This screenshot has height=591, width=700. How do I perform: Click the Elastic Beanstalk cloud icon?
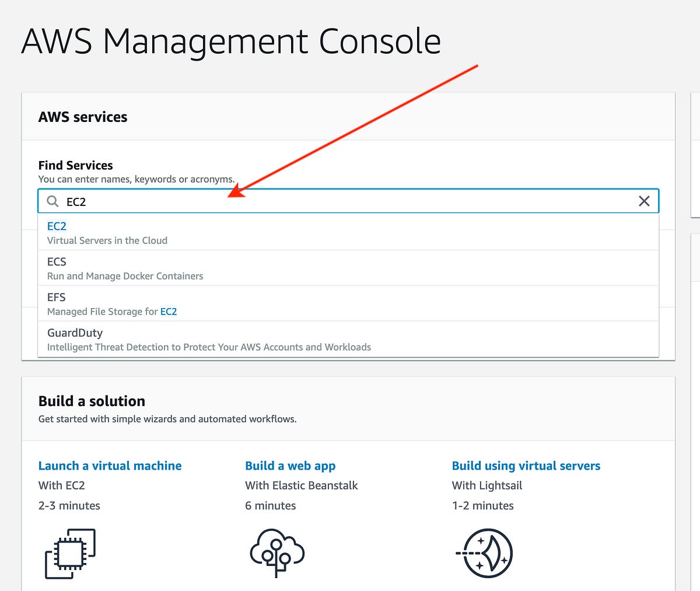pyautogui.click(x=276, y=553)
